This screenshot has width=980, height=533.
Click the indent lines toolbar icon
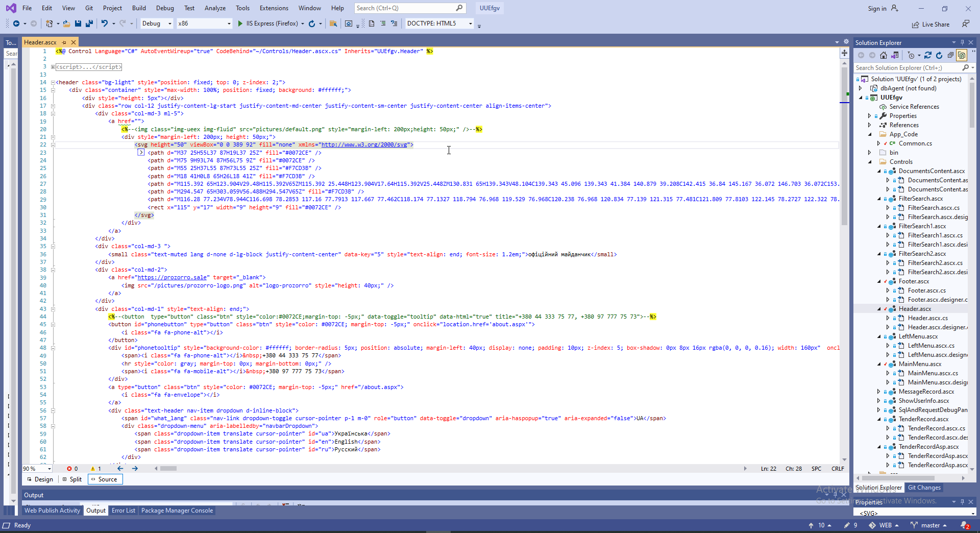[x=383, y=23]
